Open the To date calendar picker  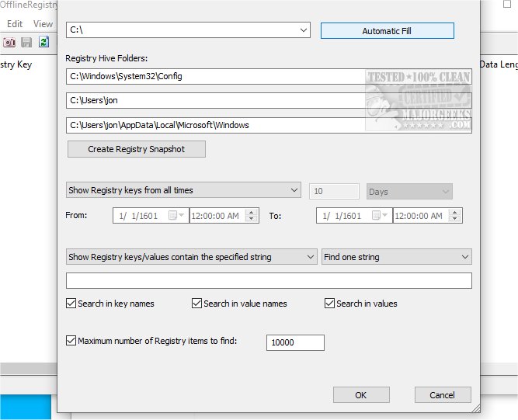click(382, 216)
